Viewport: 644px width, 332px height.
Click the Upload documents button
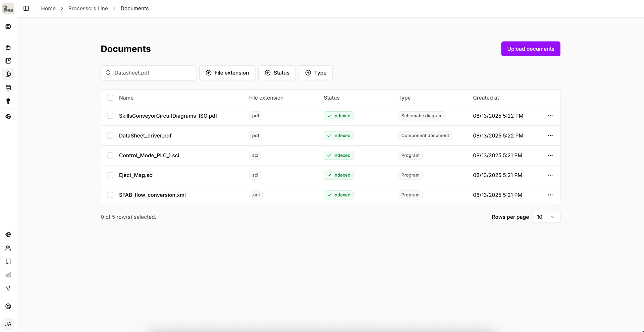pyautogui.click(x=530, y=49)
